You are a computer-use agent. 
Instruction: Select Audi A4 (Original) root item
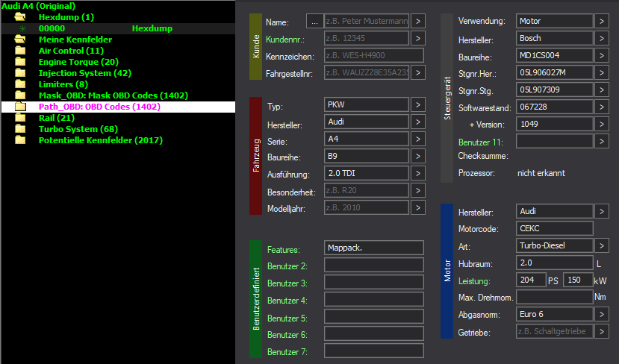pyautogui.click(x=38, y=6)
